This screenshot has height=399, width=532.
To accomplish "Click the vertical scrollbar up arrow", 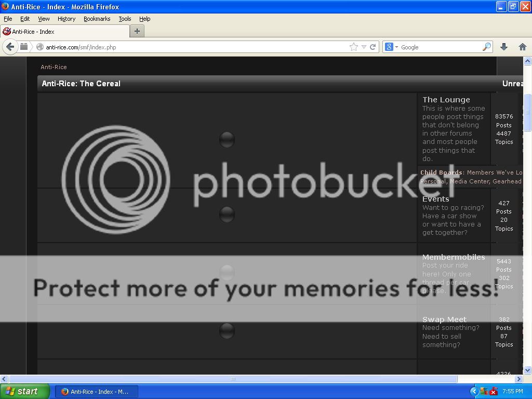I will tap(527, 61).
